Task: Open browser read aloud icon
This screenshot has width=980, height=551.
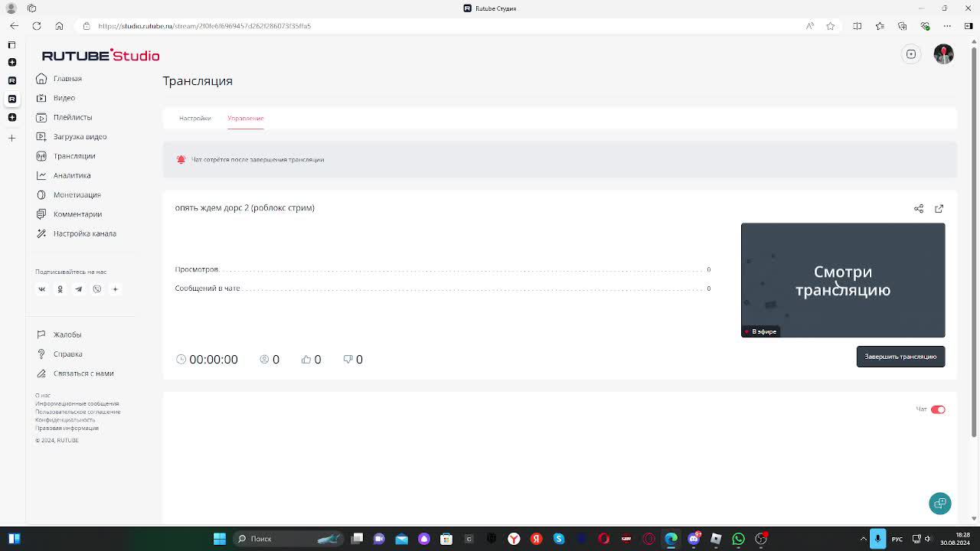Action: pyautogui.click(x=810, y=26)
